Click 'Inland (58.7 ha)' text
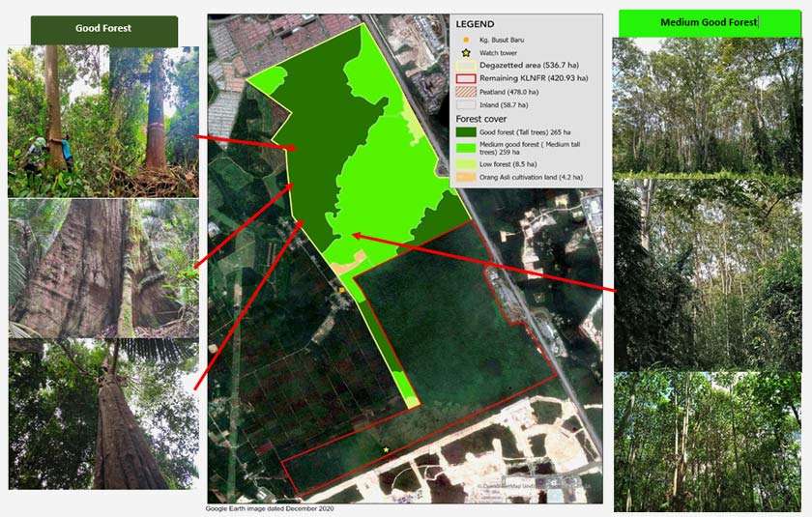The image size is (812, 517). (x=504, y=105)
